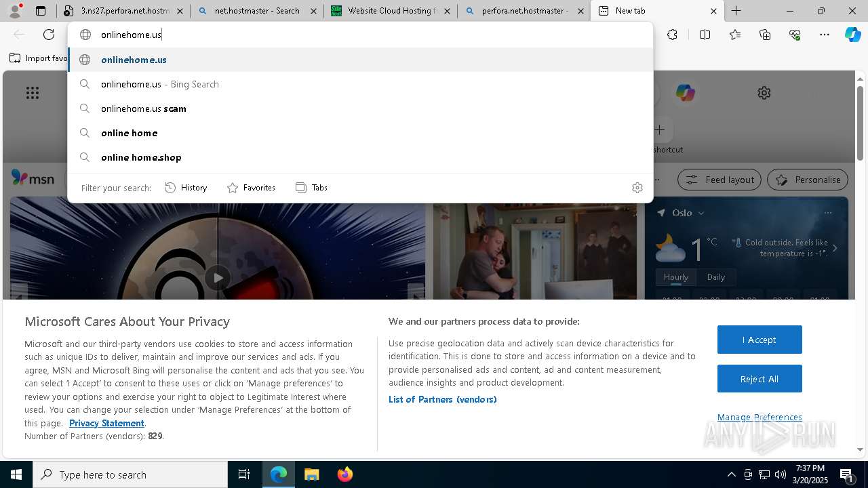
Task: Open Windows Start menu
Action: pyautogui.click(x=16, y=474)
